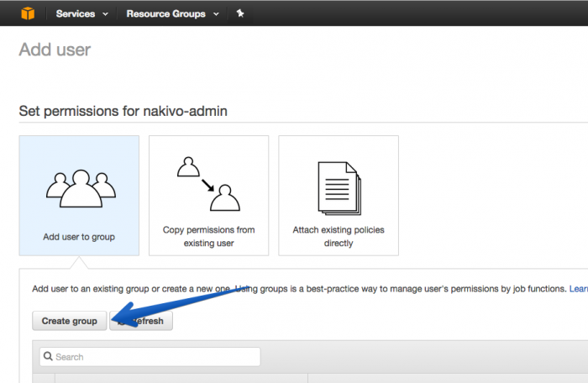Select 'Copy permissions from existing user' label

tap(209, 236)
